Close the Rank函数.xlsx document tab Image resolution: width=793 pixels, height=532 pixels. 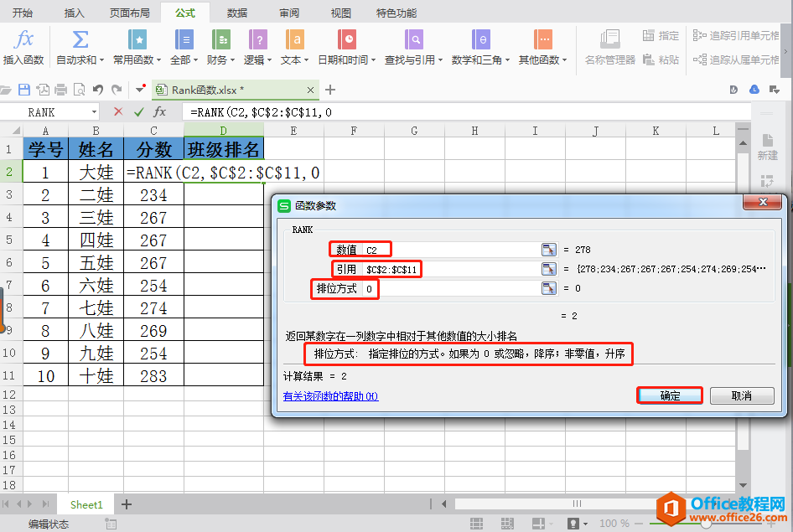(x=310, y=90)
